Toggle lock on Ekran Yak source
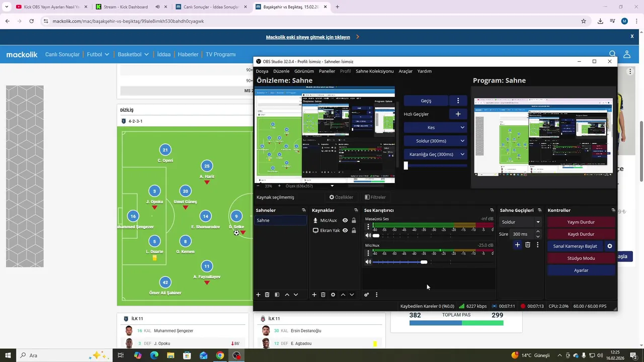 (x=354, y=230)
